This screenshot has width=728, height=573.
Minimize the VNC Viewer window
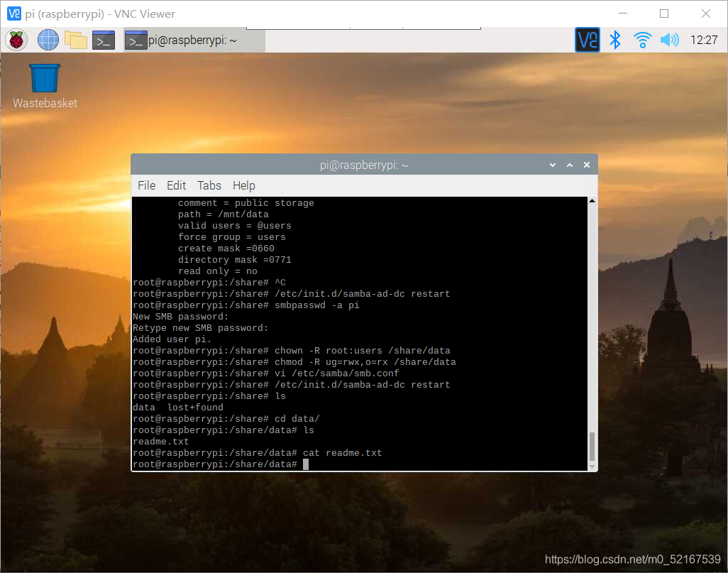pos(623,13)
